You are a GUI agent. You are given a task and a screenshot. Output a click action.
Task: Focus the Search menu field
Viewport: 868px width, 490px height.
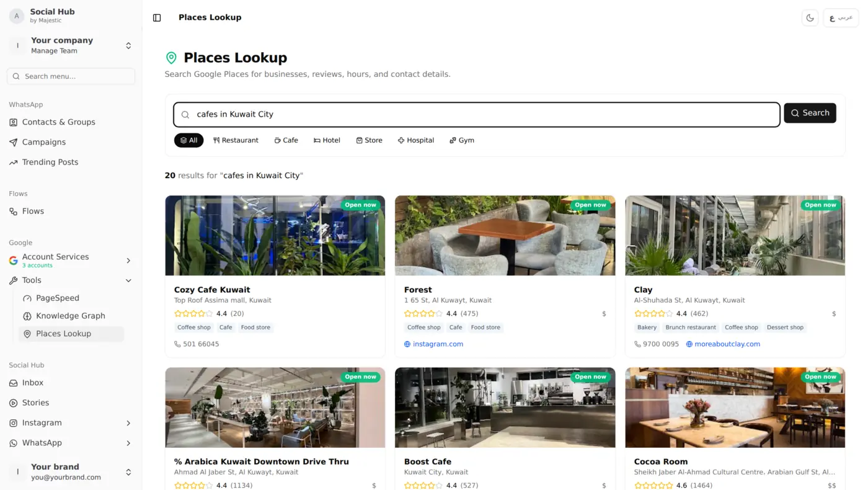pos(71,76)
